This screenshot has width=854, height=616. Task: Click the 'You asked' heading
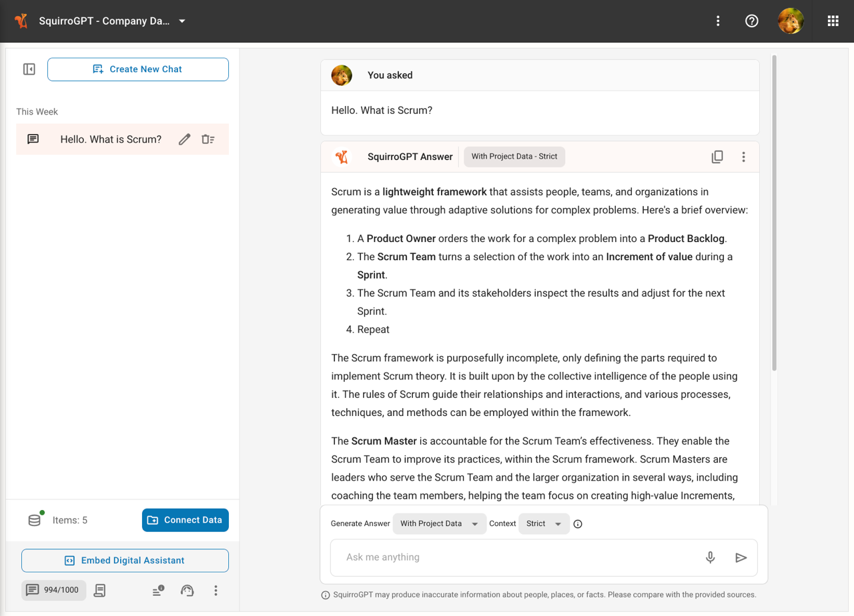pos(390,75)
